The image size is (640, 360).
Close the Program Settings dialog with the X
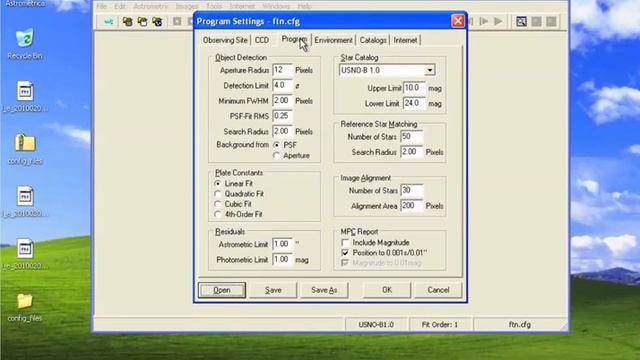coord(458,21)
